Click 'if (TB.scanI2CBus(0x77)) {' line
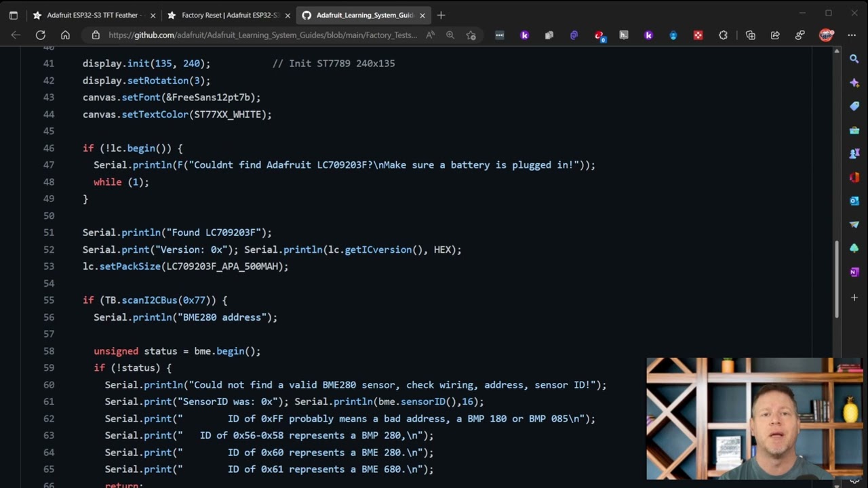The height and width of the screenshot is (488, 868). pyautogui.click(x=155, y=300)
